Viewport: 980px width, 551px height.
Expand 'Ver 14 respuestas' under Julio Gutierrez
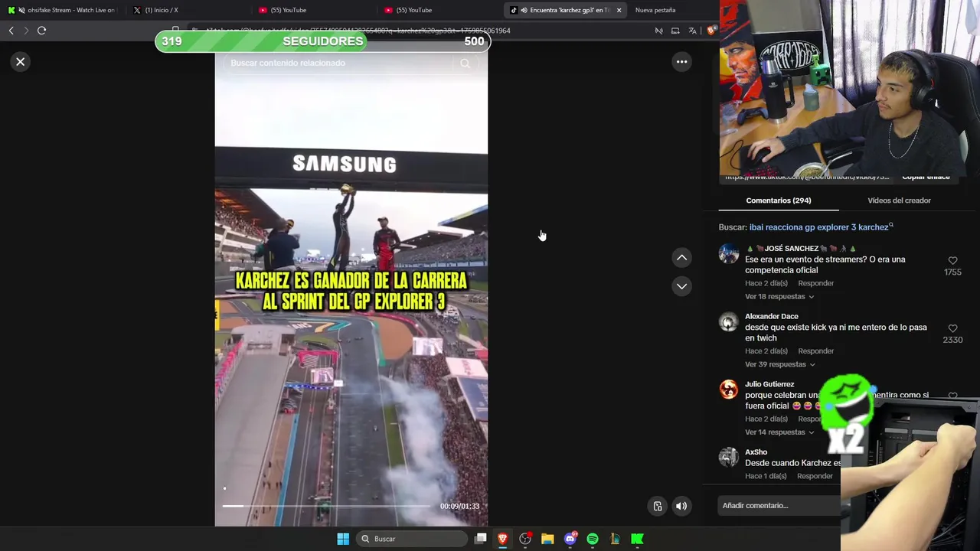pos(779,432)
